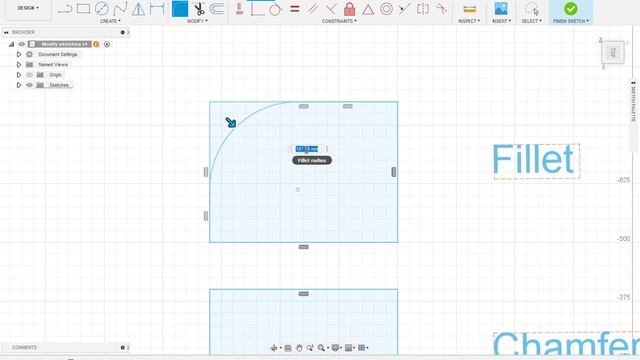Image resolution: width=640 pixels, height=360 pixels.
Task: Apply the Concentric constraint
Action: pos(387,9)
